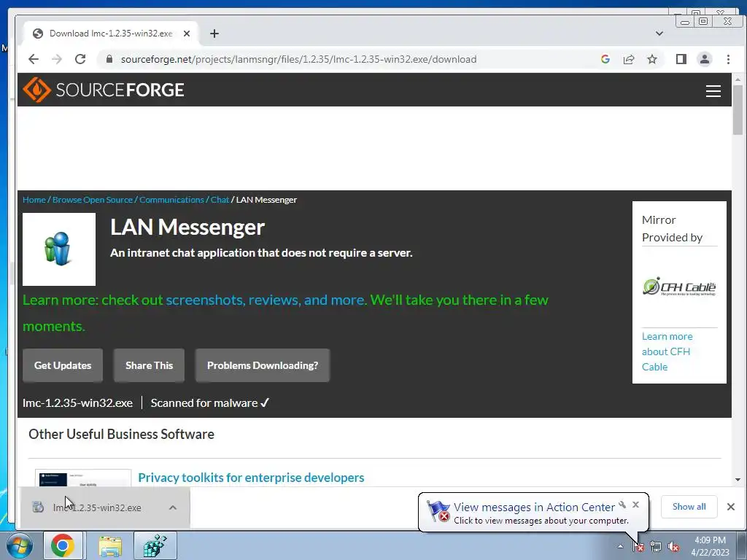Open Browse Open Source breadcrumb
Image resolution: width=747 pixels, height=560 pixels.
coord(93,200)
